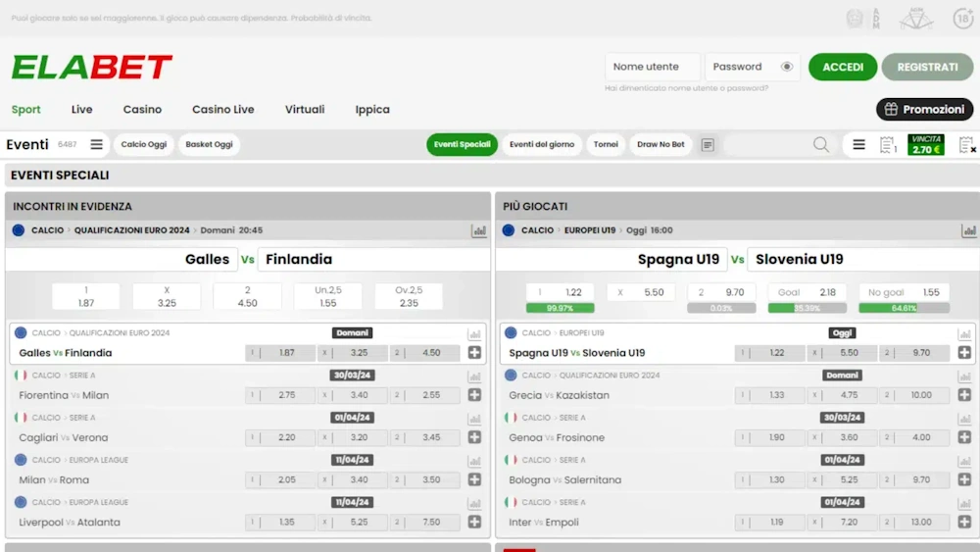Show stats for Liverpool Vs Atalanta row
Image resolution: width=980 pixels, height=552 pixels.
point(474,503)
